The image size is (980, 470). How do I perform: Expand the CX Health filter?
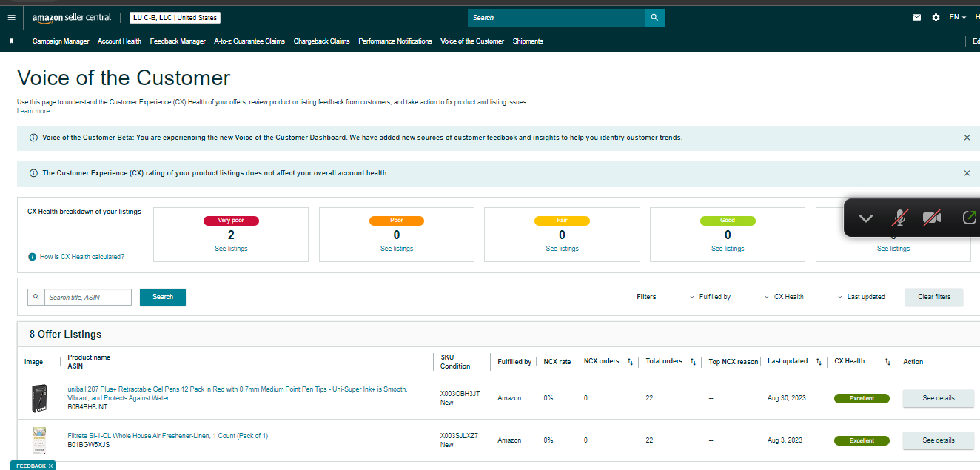[784, 297]
